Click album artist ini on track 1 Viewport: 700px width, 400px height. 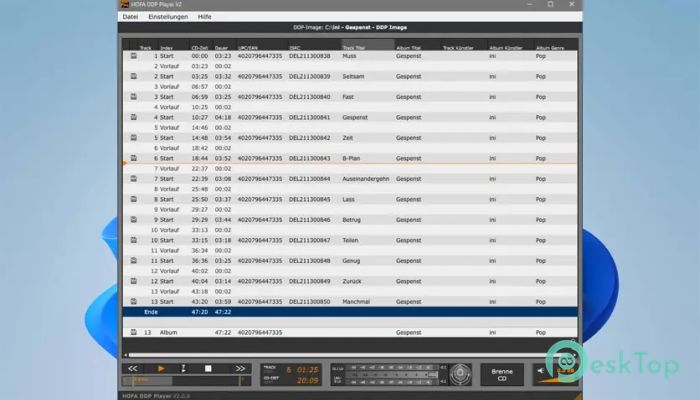[x=492, y=56]
